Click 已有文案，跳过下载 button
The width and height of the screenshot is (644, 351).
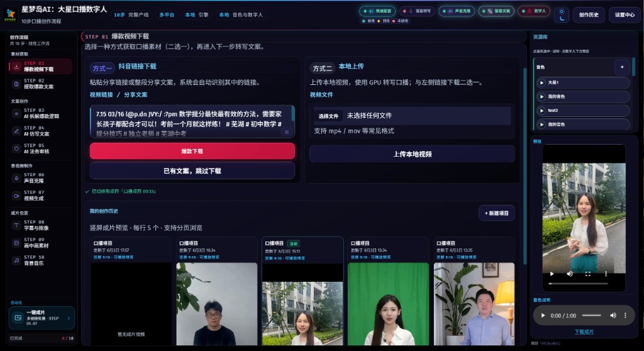(192, 171)
